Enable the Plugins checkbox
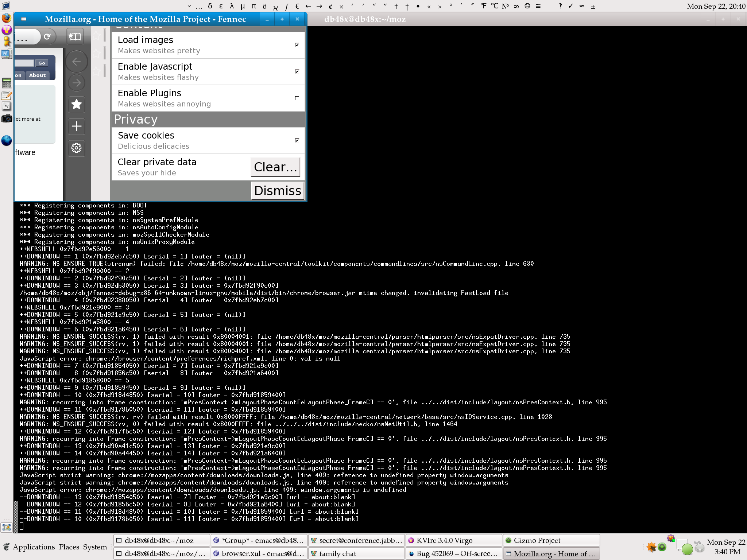This screenshot has height=560, width=747. (297, 98)
